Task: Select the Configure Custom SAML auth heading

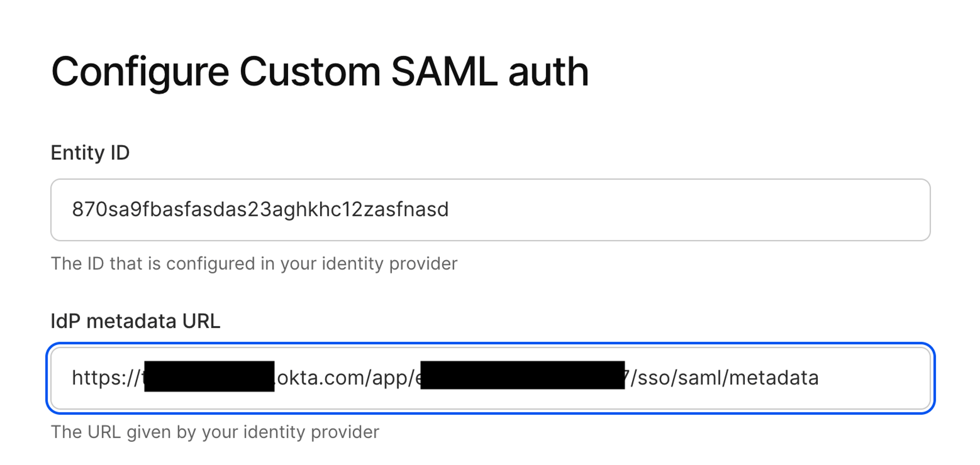Action: click(x=320, y=72)
